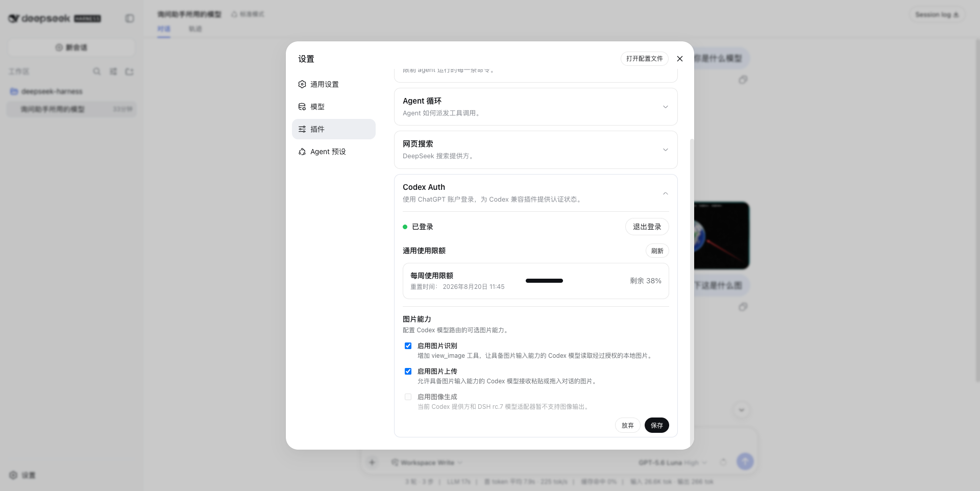Click the gear icon beside 通用设置

tap(302, 84)
